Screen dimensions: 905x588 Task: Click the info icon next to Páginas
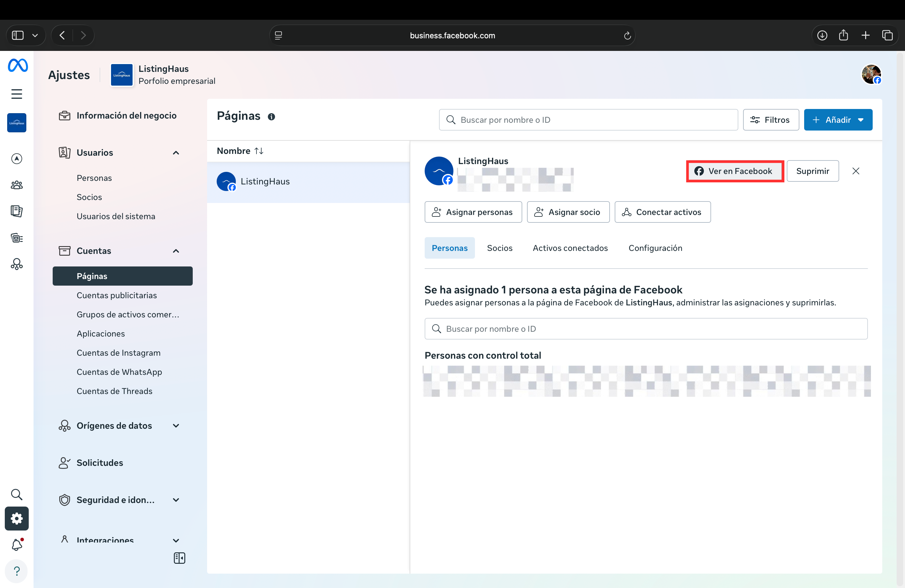pos(271,117)
